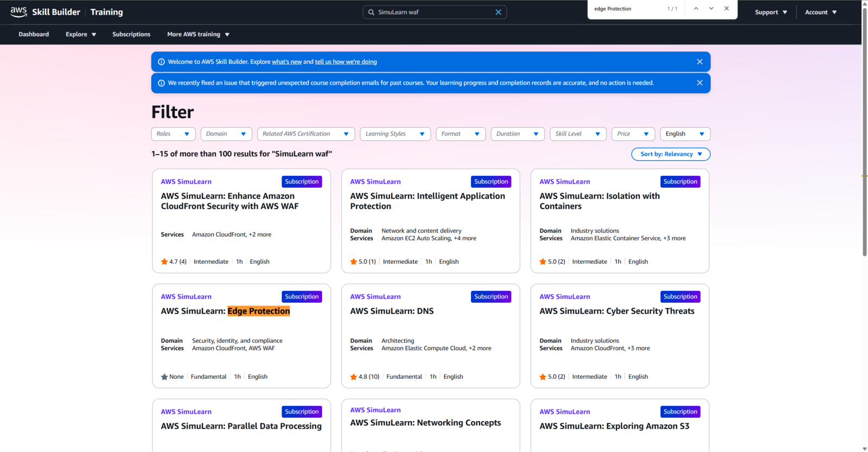Open the Domain filter dropdown

[x=226, y=134]
